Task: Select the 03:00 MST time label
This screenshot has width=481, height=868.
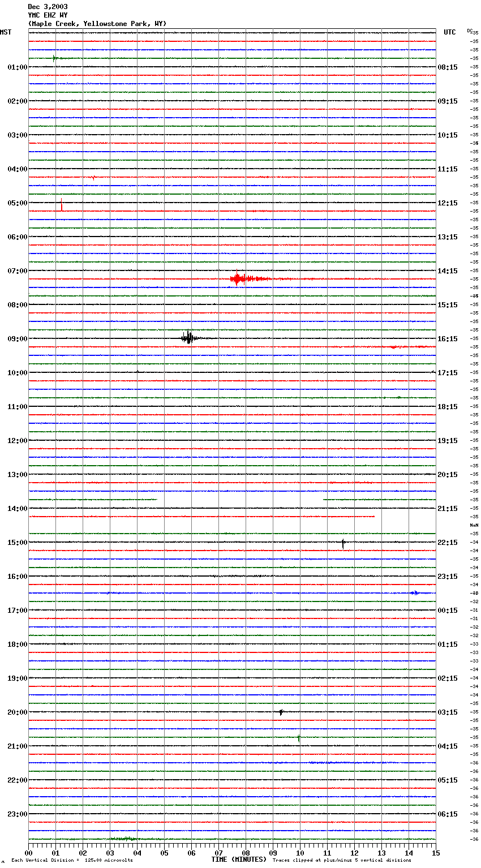Action: 17,135
